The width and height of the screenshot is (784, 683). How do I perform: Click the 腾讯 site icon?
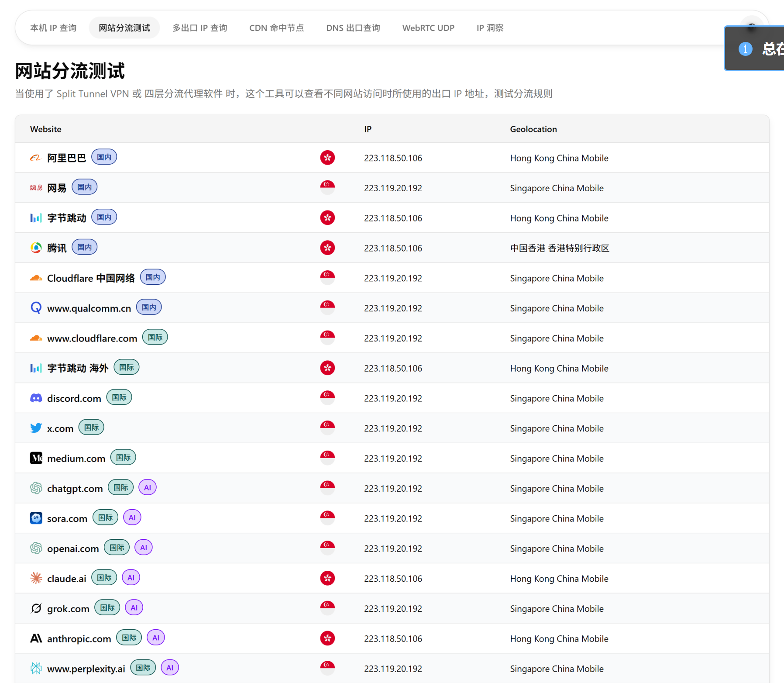tap(36, 247)
